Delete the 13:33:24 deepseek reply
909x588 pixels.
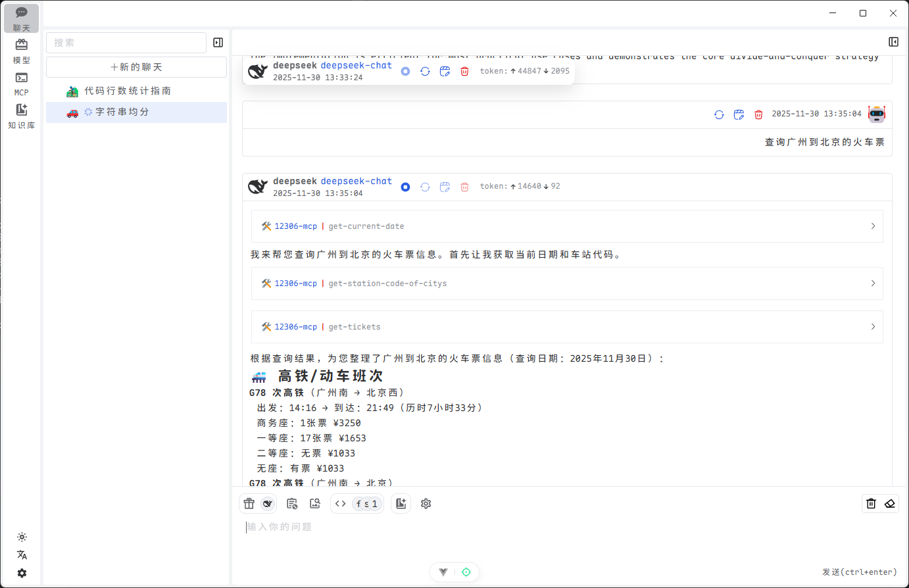click(464, 71)
